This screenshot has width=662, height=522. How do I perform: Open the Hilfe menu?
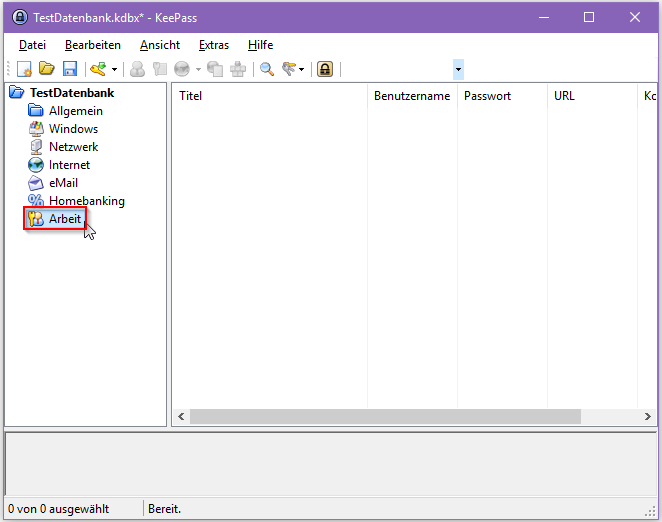[x=260, y=45]
